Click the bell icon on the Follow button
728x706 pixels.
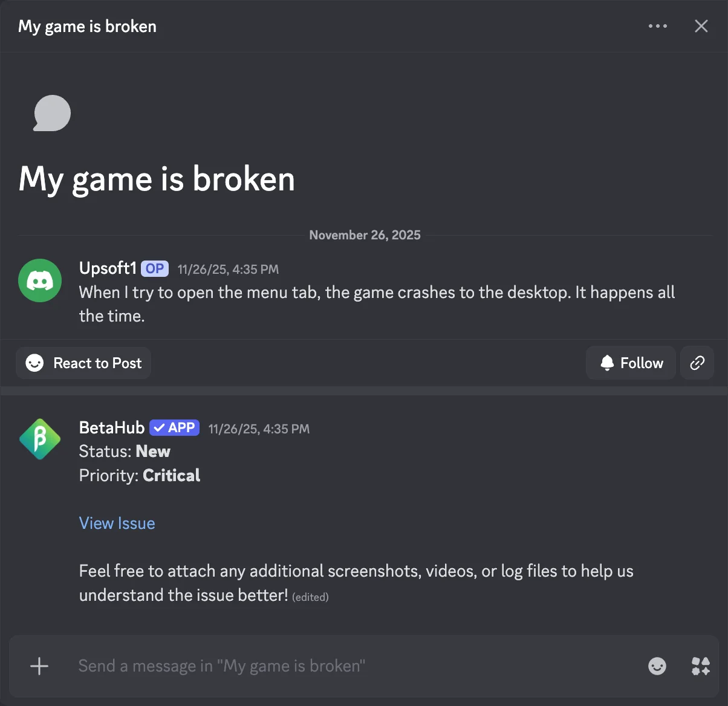[606, 363]
